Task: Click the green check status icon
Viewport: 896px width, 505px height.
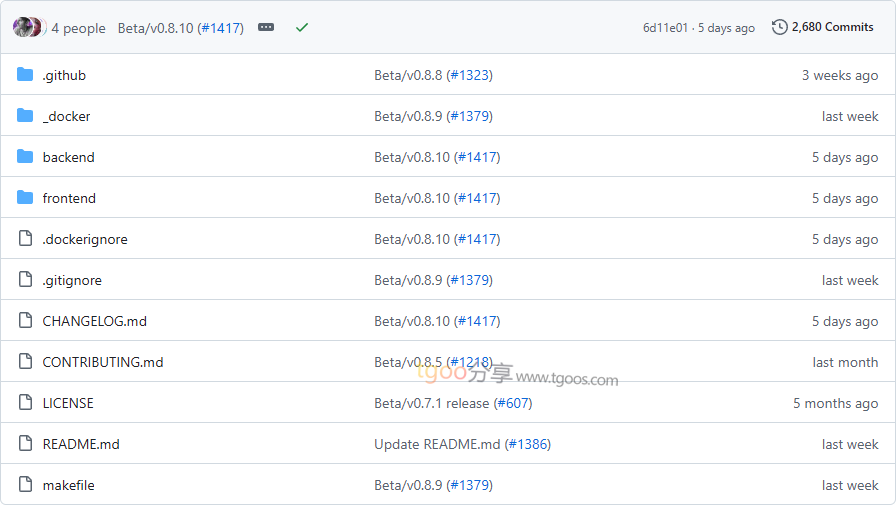Action: tap(302, 28)
